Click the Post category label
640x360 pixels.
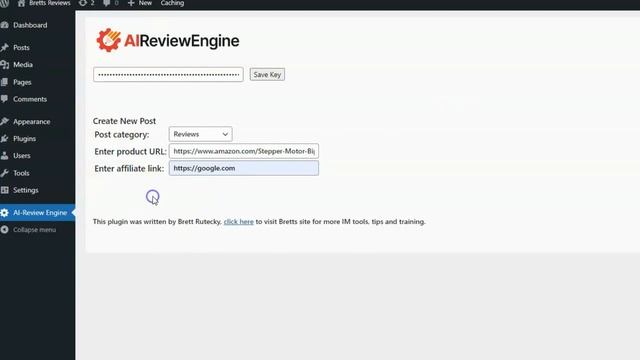click(122, 135)
